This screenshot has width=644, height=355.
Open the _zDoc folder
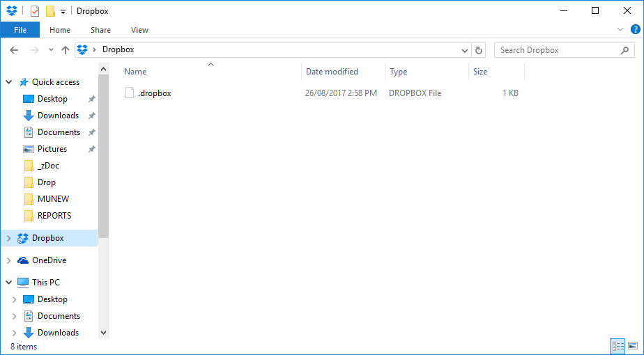coord(48,166)
